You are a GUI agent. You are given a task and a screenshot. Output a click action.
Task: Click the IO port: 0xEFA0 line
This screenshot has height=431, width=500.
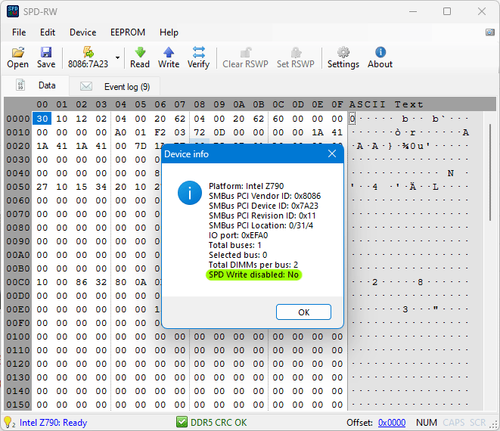(x=238, y=235)
